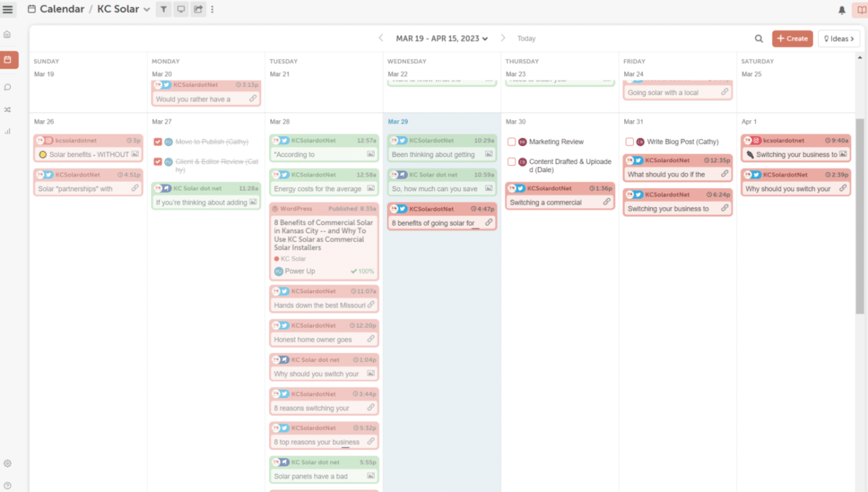Image resolution: width=868 pixels, height=492 pixels.
Task: Open the Home icon in the sidebar
Action: point(9,33)
